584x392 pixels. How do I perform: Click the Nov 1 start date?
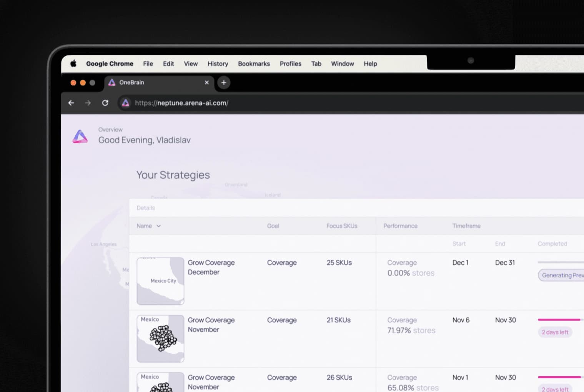click(460, 377)
